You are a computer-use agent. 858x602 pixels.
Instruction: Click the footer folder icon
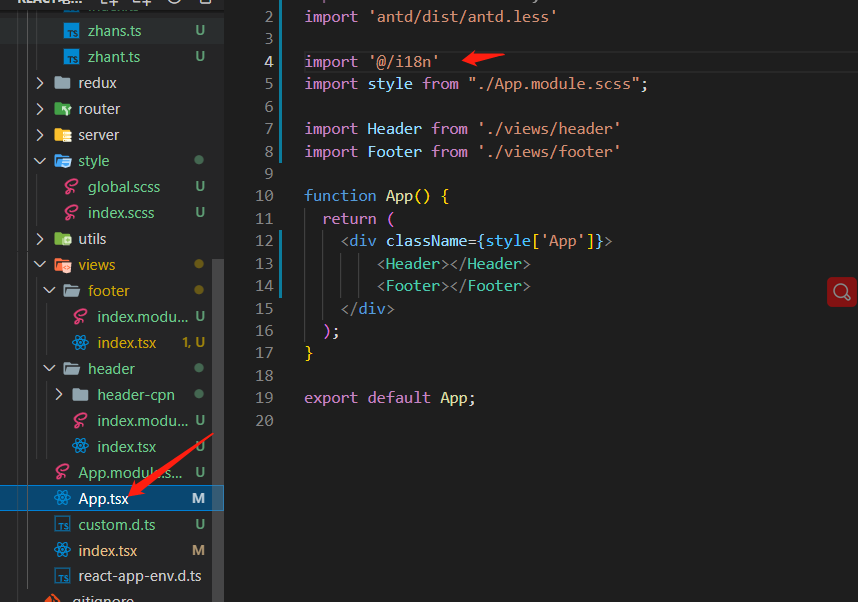(x=72, y=291)
